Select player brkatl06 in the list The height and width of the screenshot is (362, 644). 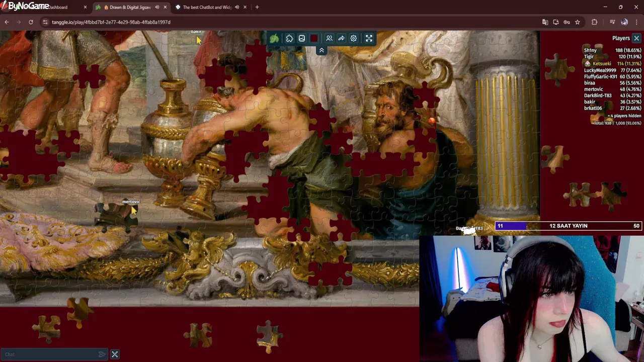point(612,108)
